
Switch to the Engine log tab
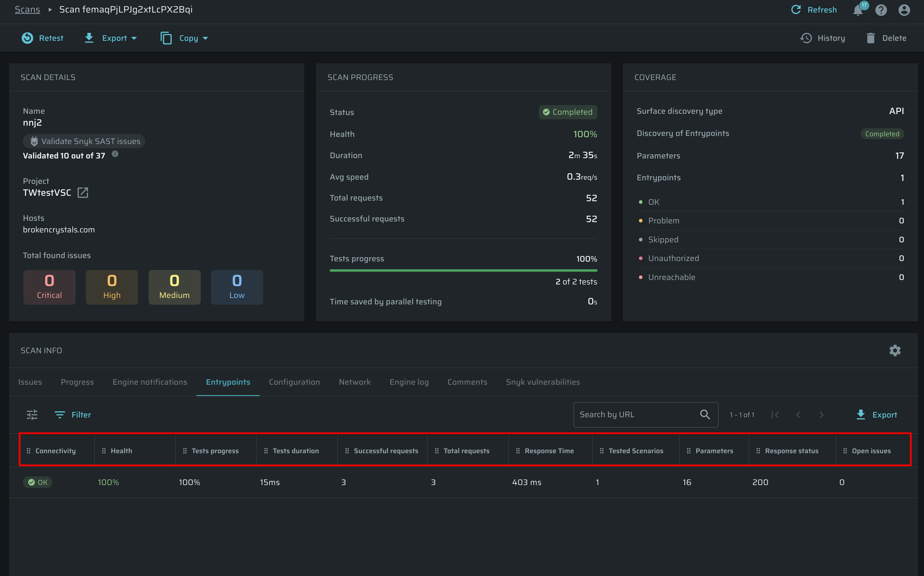click(409, 382)
